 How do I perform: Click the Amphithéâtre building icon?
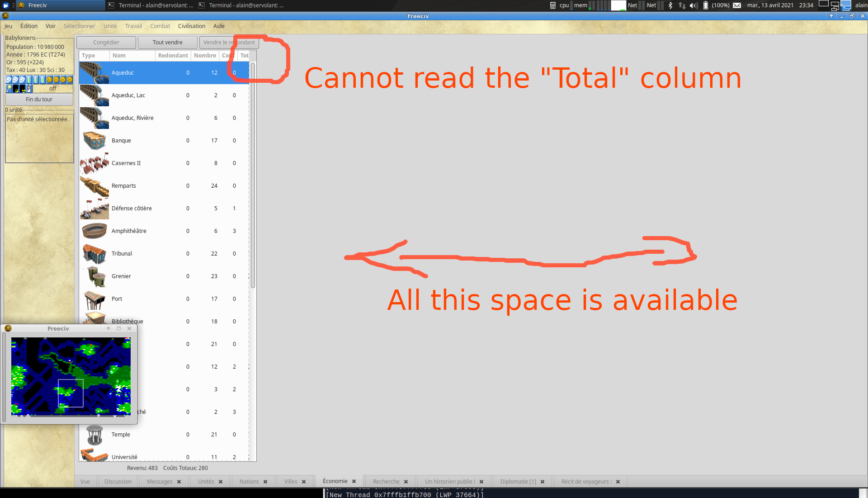coord(94,231)
